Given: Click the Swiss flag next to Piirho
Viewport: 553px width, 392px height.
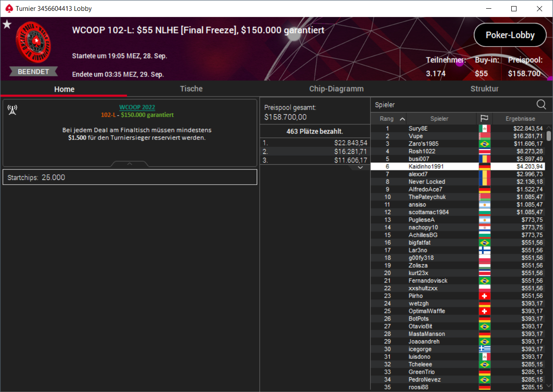Looking at the screenshot, I should (484, 296).
